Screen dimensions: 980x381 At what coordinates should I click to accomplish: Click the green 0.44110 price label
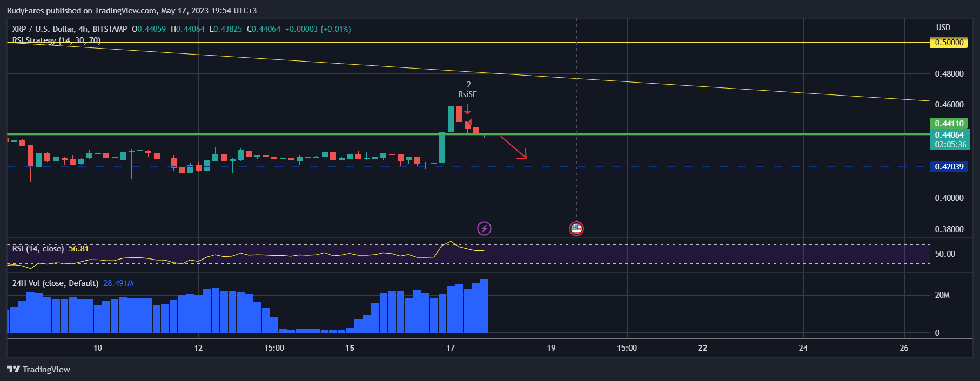pyautogui.click(x=949, y=124)
